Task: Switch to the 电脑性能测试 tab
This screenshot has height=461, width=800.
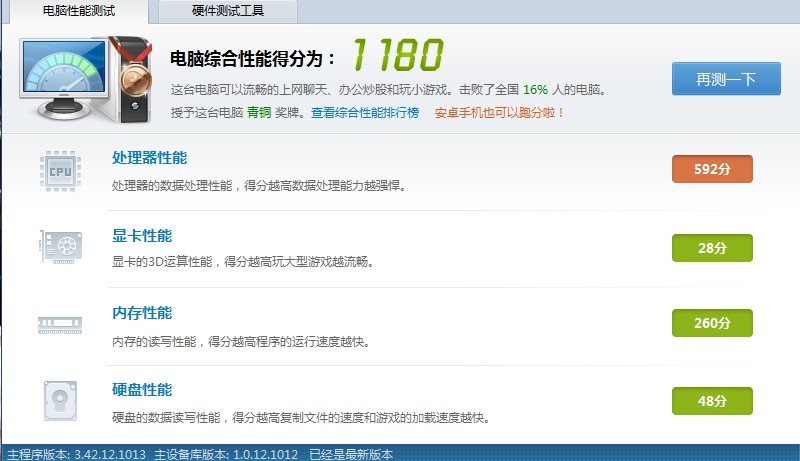Action: [78, 11]
